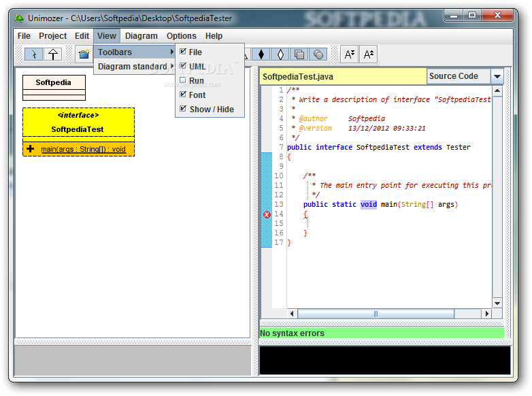
Task: Click the horizontal scrollbar thumb
Action: 376,314
